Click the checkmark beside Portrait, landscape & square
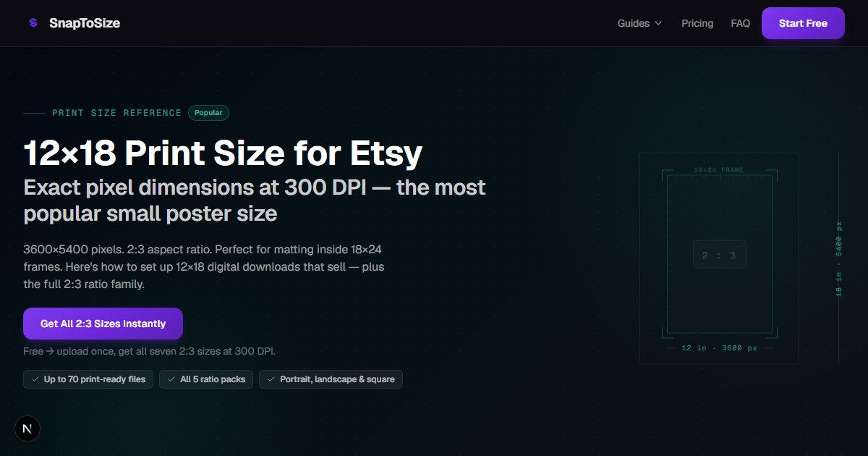This screenshot has height=456, width=868. pyautogui.click(x=271, y=379)
